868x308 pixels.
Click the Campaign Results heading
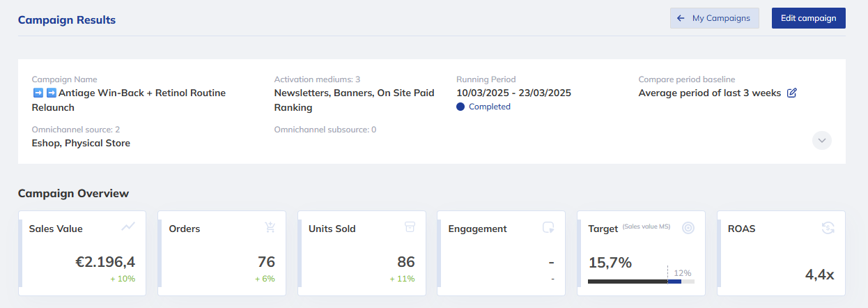pos(67,20)
